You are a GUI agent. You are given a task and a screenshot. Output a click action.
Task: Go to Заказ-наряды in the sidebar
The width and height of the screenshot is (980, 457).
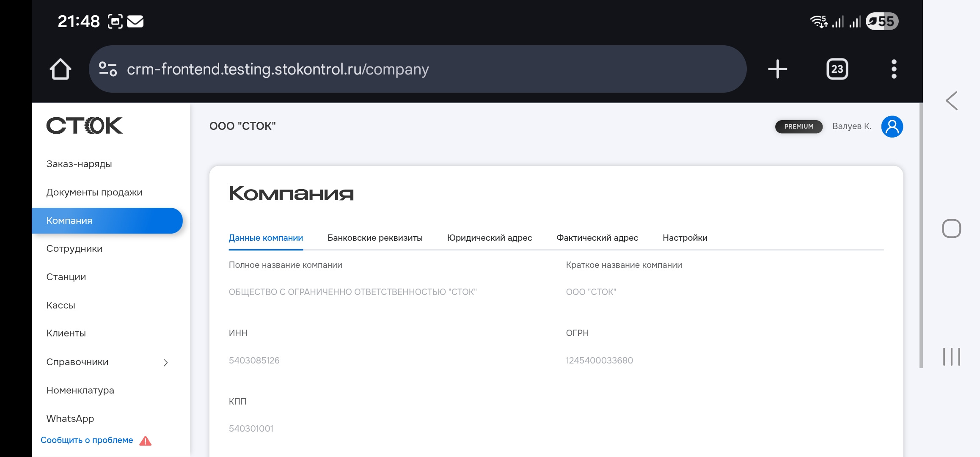point(79,164)
